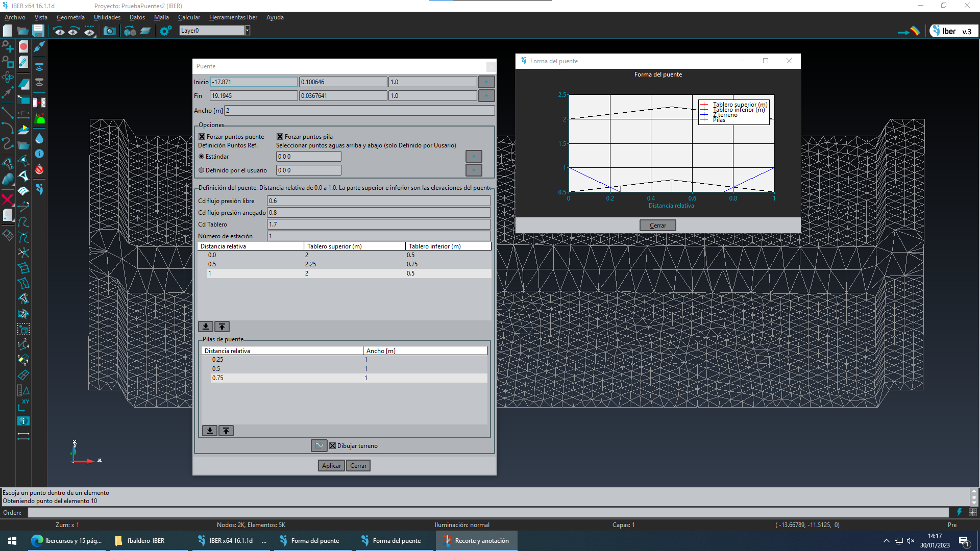Screen dimensions: 980x551
Task: Click pick point button for Fin row
Action: [486, 96]
